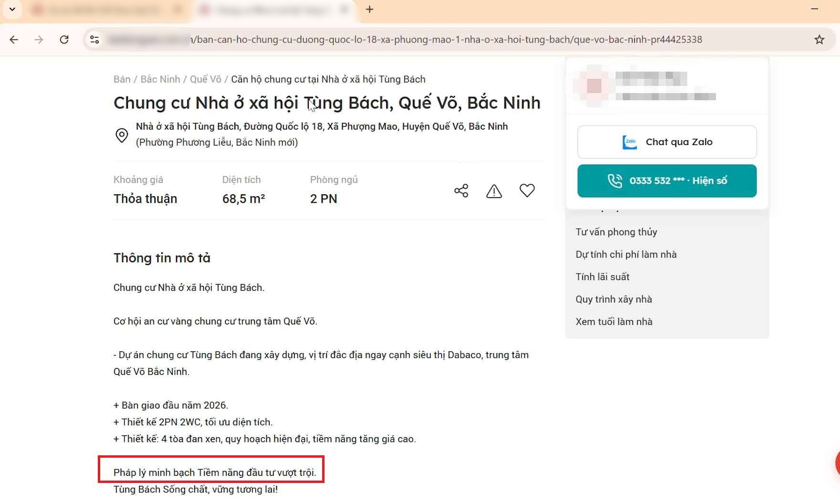Click the bedroom value '2 PN'
The width and height of the screenshot is (840, 504).
coord(324,199)
